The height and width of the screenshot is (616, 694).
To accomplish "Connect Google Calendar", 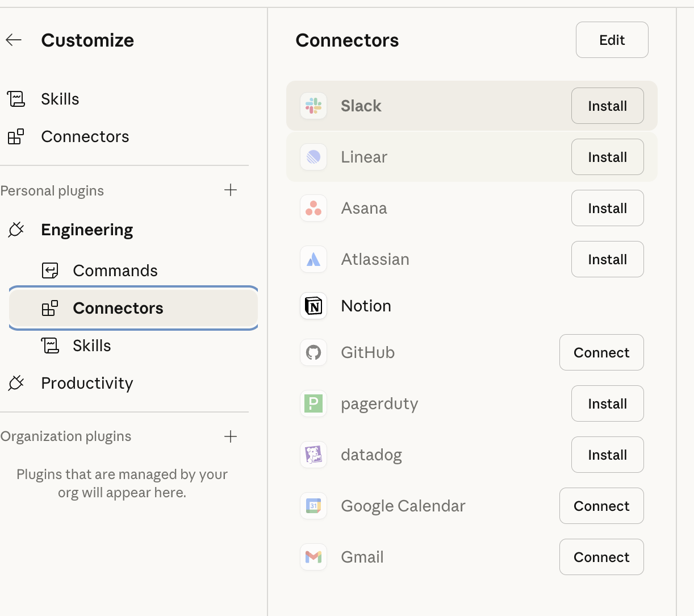I will tap(601, 506).
